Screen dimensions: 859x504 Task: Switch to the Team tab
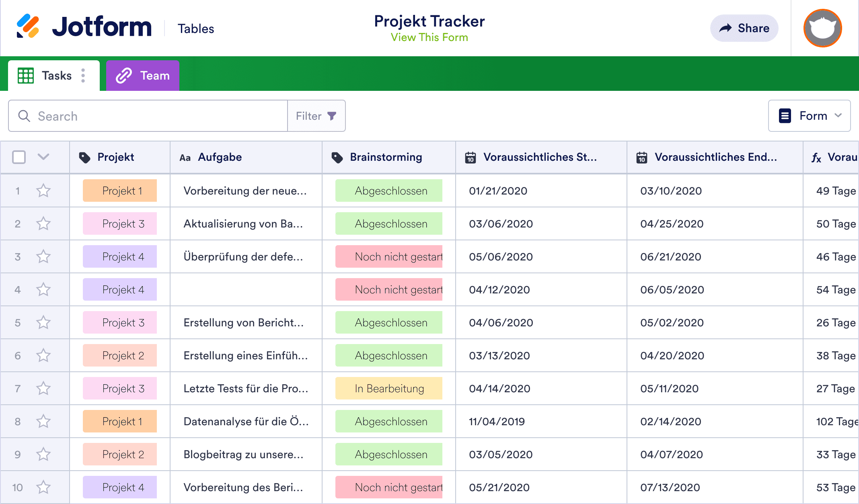point(142,75)
